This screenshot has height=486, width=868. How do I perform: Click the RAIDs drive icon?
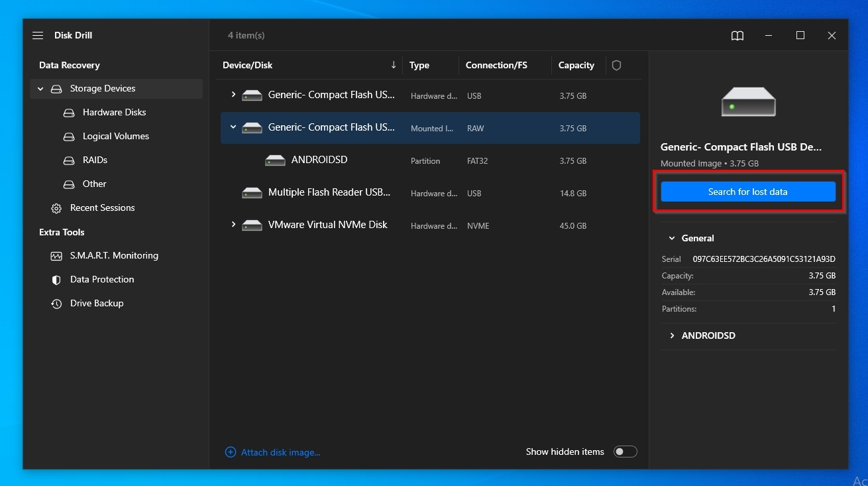tap(69, 160)
